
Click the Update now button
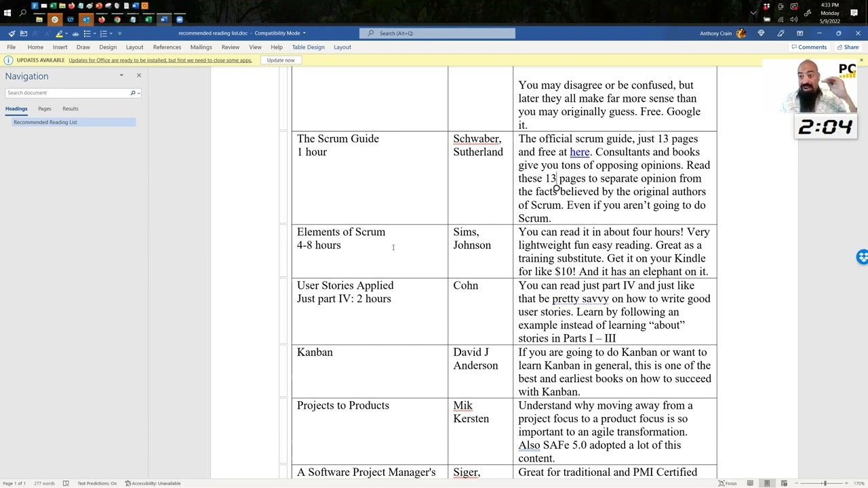click(x=281, y=60)
